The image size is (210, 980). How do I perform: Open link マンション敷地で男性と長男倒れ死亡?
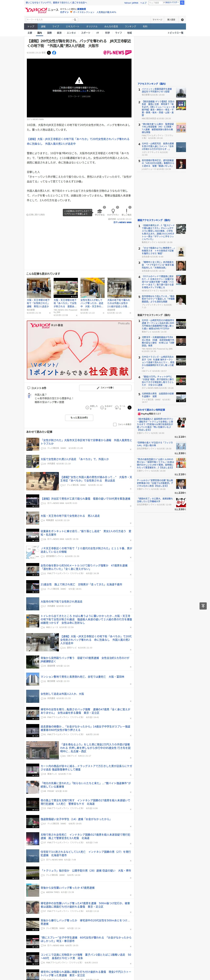coord(82,677)
